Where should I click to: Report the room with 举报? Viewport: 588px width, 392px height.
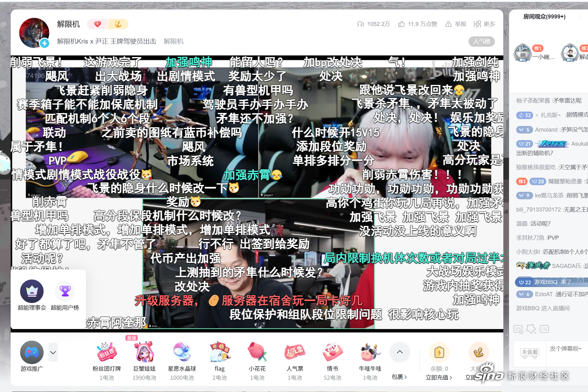[x=456, y=24]
